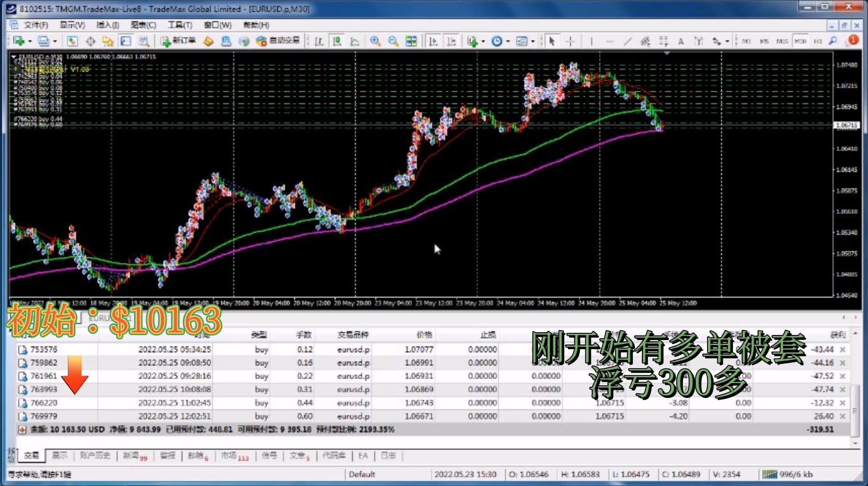Toggle the AutoTrading (自动交易) button

[278, 41]
